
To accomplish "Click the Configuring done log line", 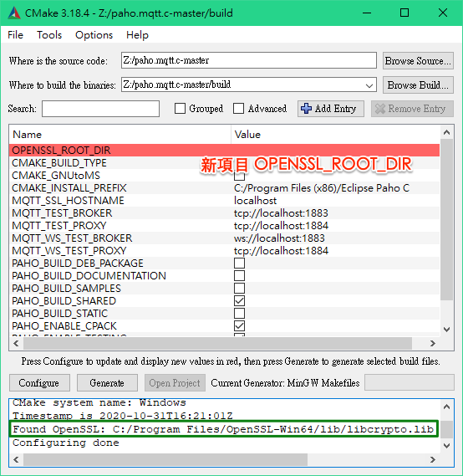I will 66,443.
